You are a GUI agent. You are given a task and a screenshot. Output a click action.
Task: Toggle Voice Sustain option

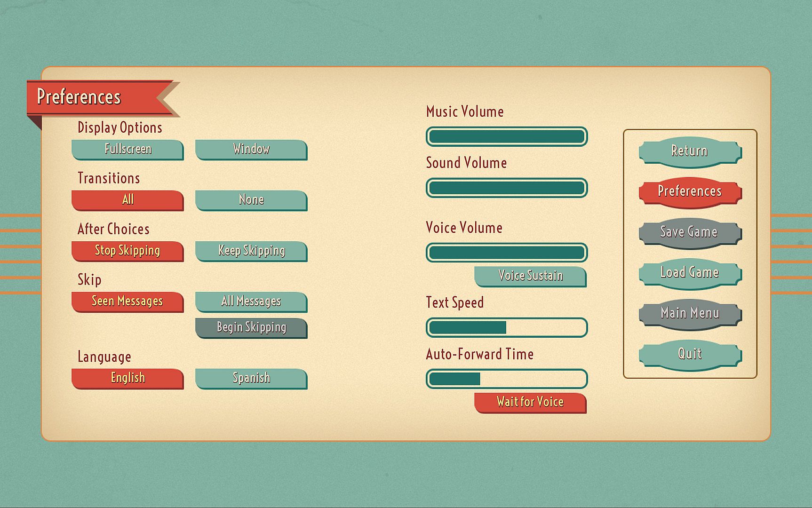tap(531, 277)
